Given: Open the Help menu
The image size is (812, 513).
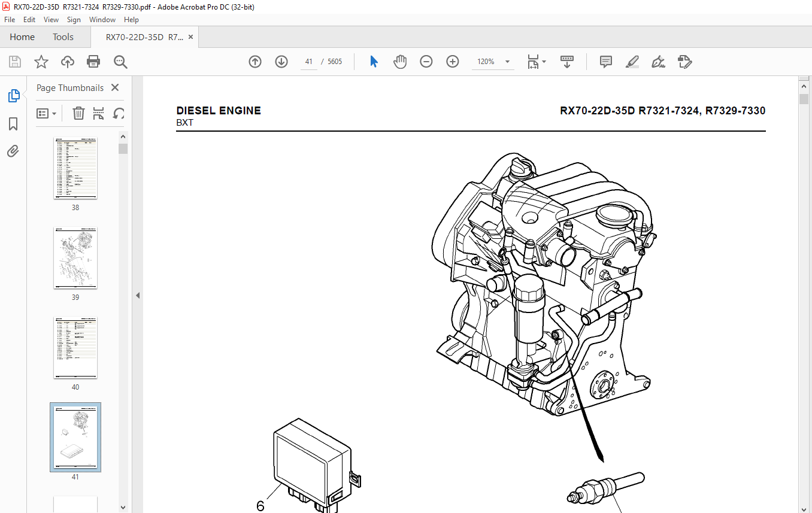Looking at the screenshot, I should click(131, 20).
